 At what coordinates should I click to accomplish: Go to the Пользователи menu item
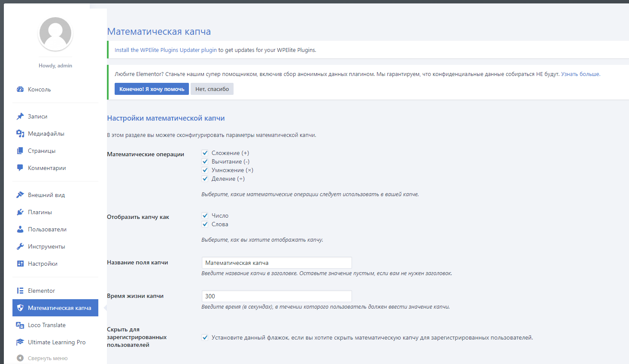point(47,229)
